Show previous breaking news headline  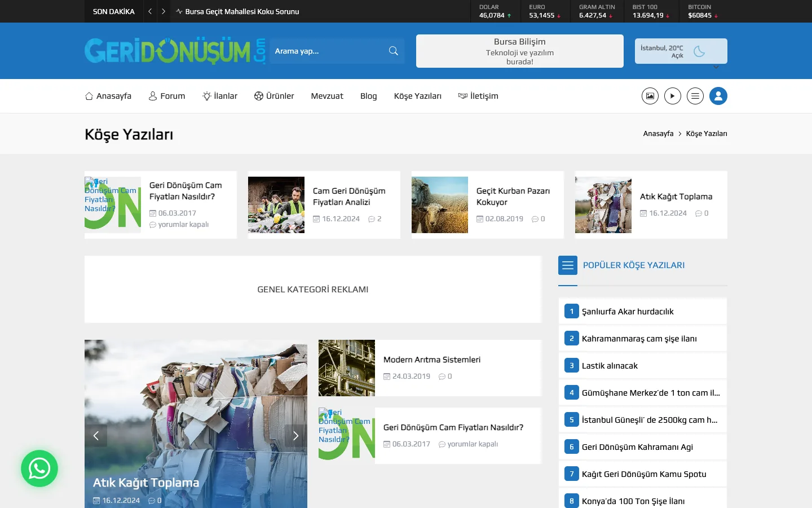(x=150, y=11)
